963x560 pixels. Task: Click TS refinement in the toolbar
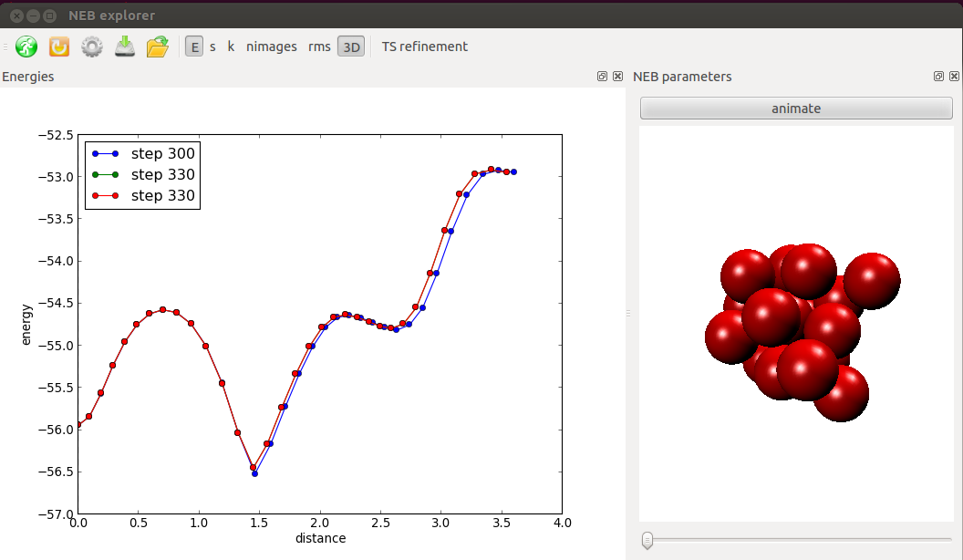pyautogui.click(x=424, y=47)
